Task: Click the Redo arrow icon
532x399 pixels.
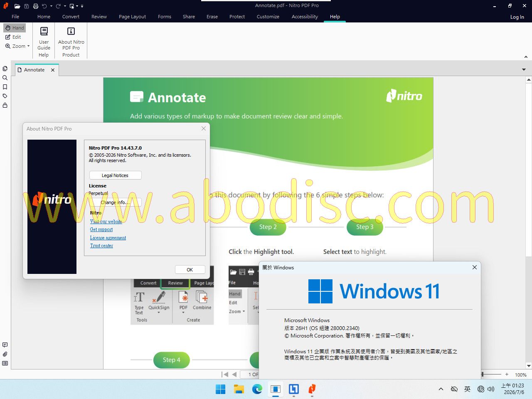Action: coord(58,6)
